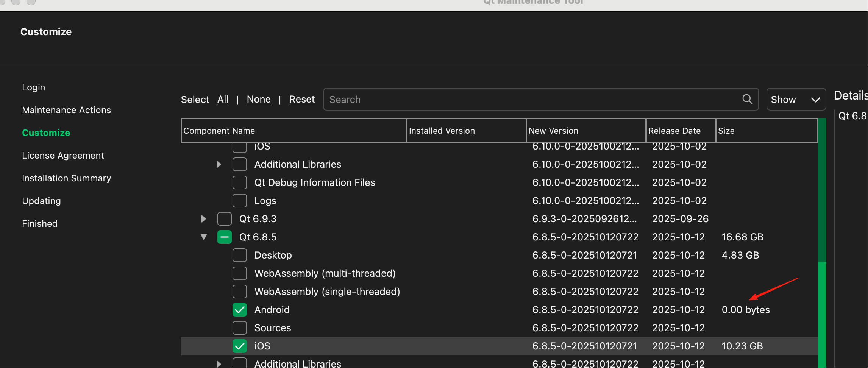Expand the Qt 6.9.3 tree node

[x=204, y=219]
